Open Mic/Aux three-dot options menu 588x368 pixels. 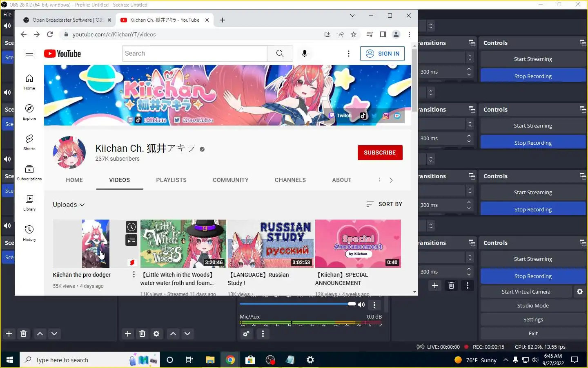(x=263, y=334)
